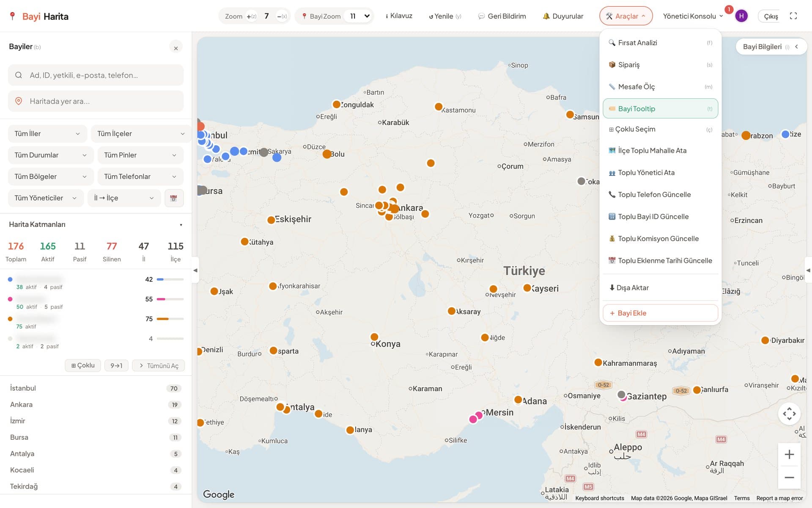Screen dimensions: 812x508
Task: Open the Tüm İlçeler dropdown
Action: (141, 134)
